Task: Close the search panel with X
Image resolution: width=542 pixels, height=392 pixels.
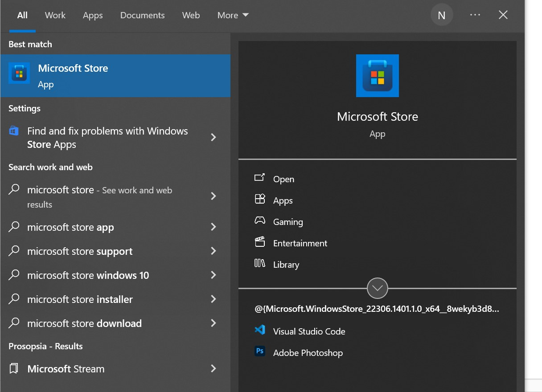Action: [x=503, y=15]
